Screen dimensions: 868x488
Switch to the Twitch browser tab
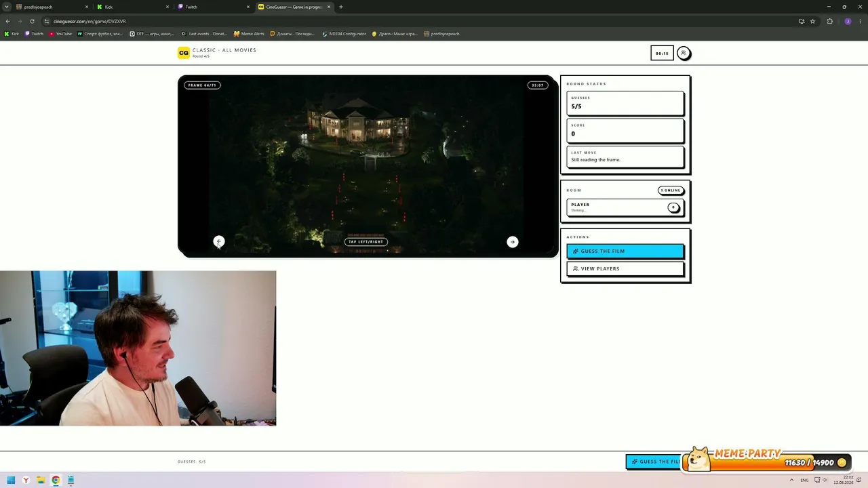[213, 7]
